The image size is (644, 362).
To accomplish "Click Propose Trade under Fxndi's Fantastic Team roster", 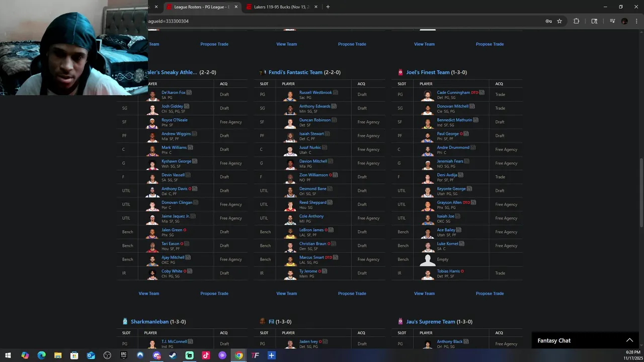I will pyautogui.click(x=352, y=293).
